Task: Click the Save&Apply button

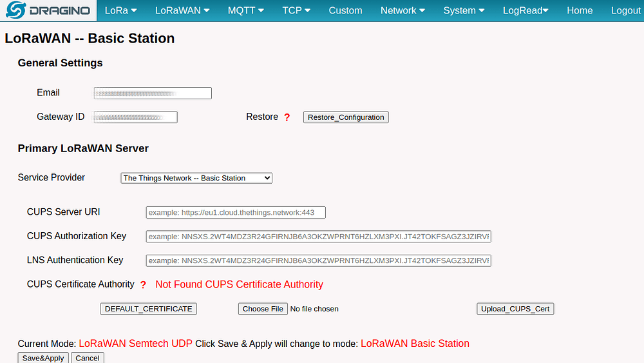Action: [43, 358]
